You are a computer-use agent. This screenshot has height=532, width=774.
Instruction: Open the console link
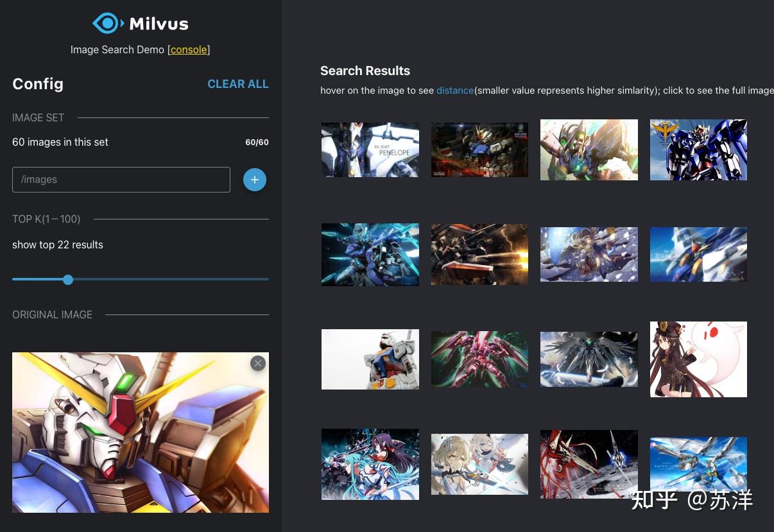pos(189,49)
